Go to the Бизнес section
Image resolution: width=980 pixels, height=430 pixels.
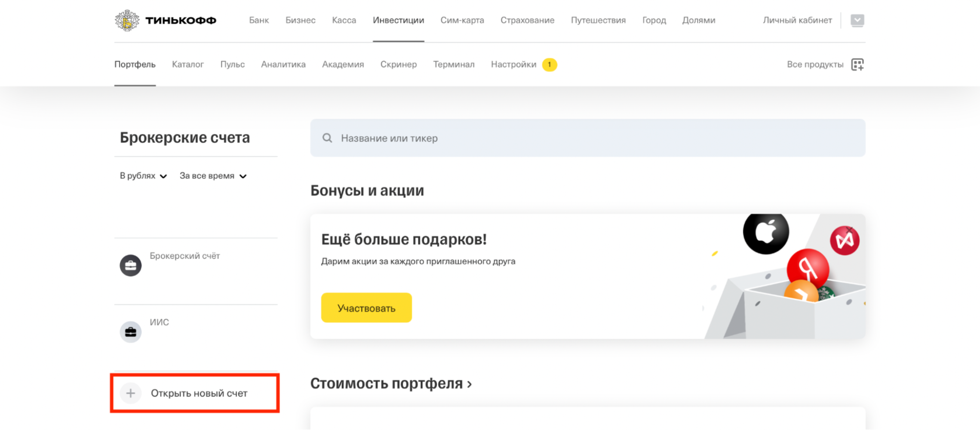coord(300,20)
